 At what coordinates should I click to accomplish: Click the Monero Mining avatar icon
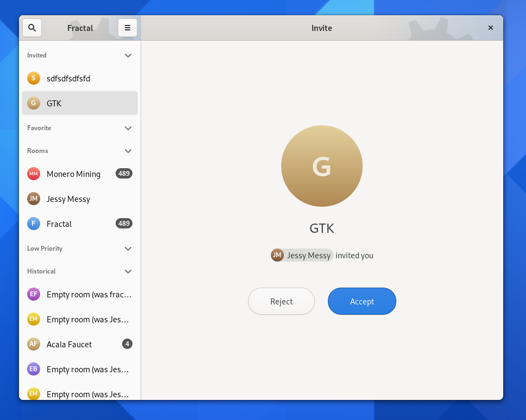(34, 174)
